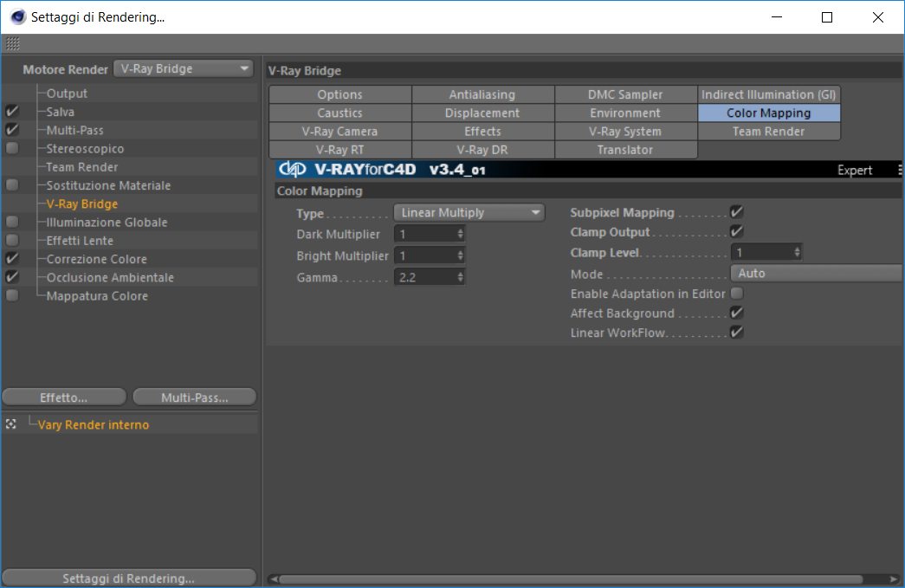Click the V-RAYforC4D logo icon
Screen dimensions: 905x588
(x=293, y=169)
